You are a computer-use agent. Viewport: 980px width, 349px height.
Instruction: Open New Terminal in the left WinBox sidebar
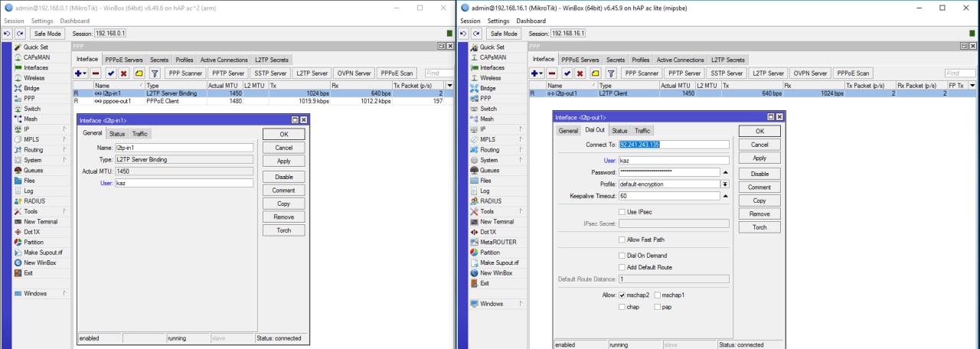41,221
